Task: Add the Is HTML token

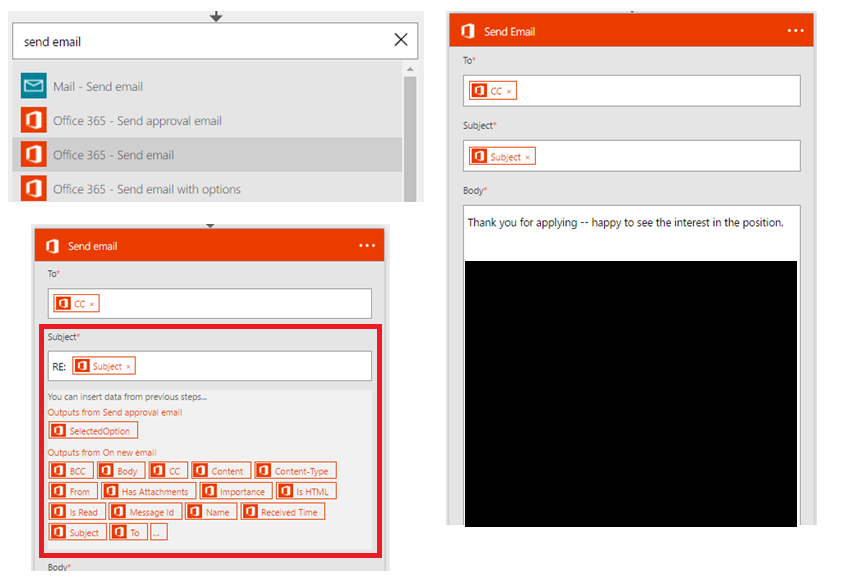Action: [306, 492]
